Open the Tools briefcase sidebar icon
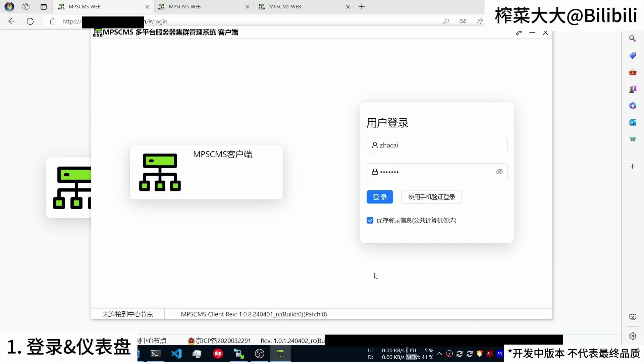This screenshot has height=362, width=644. coord(633,72)
